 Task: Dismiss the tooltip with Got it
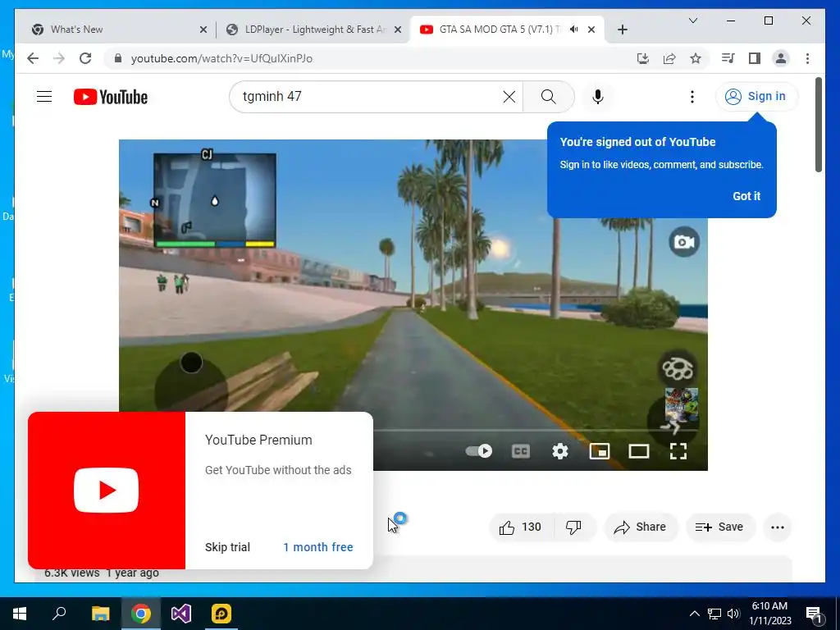click(x=746, y=196)
